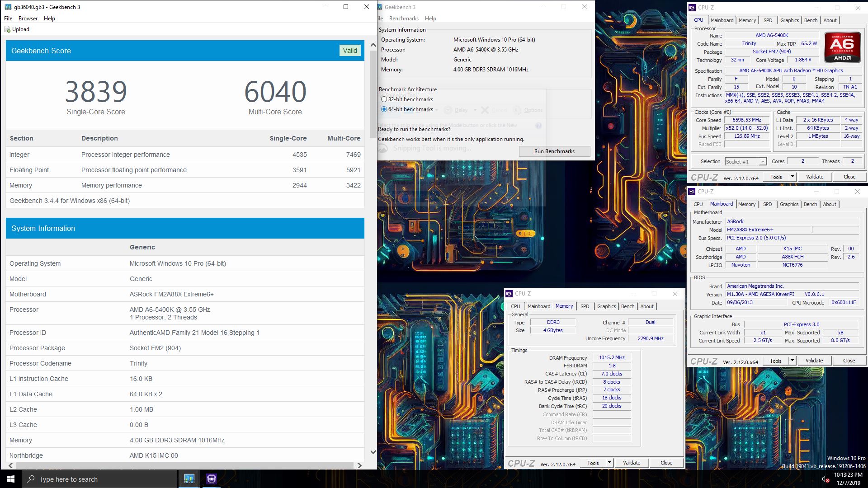Click the AMD A6 processor logo in CPU-Z
868x488 pixels.
pos(842,47)
